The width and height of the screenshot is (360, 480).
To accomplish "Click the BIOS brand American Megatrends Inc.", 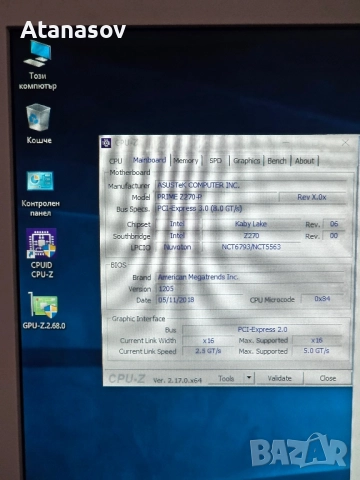I will 250,277.
